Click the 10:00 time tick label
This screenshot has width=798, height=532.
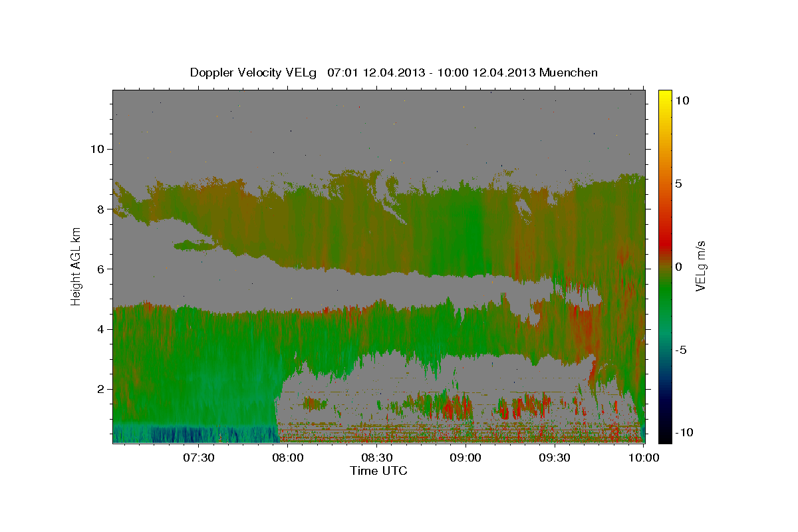click(644, 458)
